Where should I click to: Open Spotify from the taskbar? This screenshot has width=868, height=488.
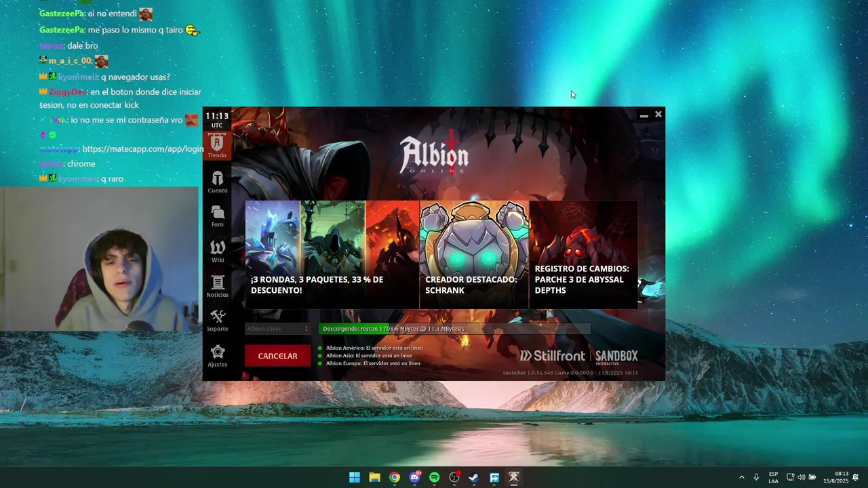pyautogui.click(x=435, y=477)
